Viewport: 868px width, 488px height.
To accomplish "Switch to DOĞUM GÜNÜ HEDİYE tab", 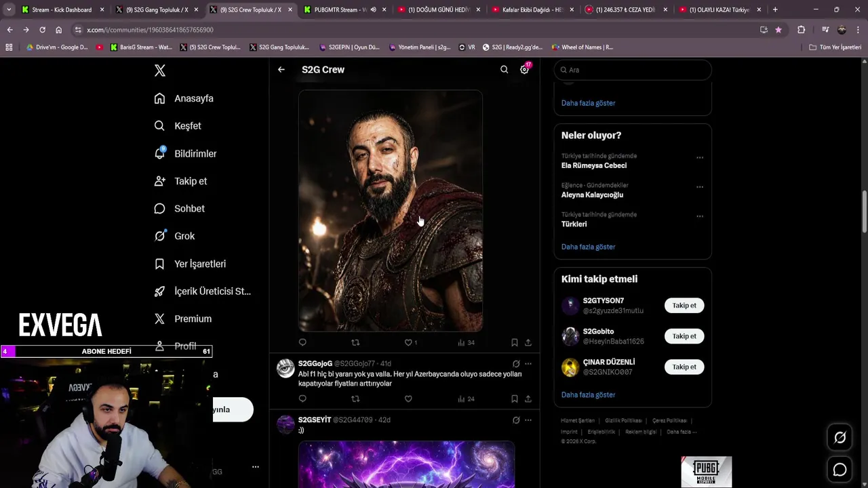I will [439, 9].
